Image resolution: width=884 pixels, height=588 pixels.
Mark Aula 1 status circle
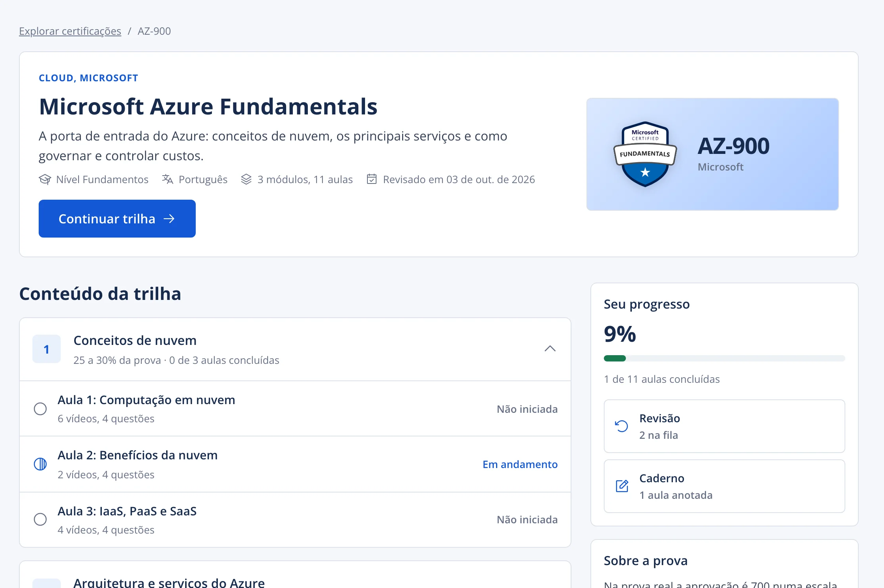pos(40,409)
